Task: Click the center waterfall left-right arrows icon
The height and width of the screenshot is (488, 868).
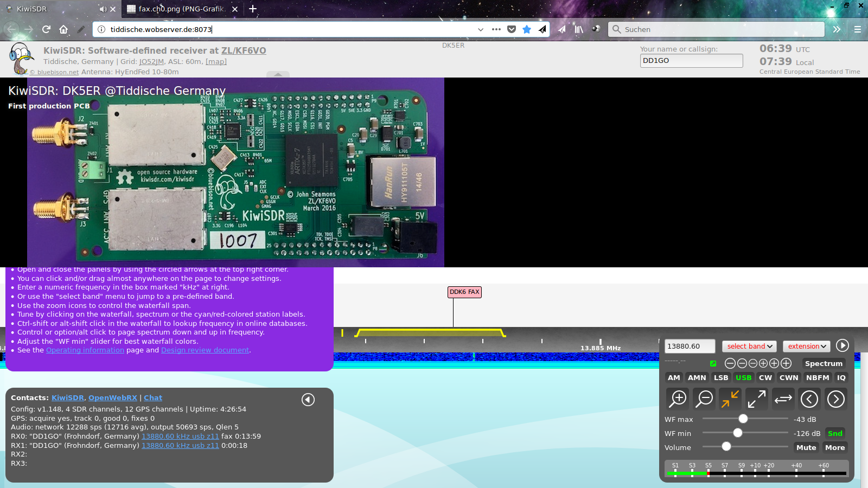Action: pyautogui.click(x=783, y=399)
